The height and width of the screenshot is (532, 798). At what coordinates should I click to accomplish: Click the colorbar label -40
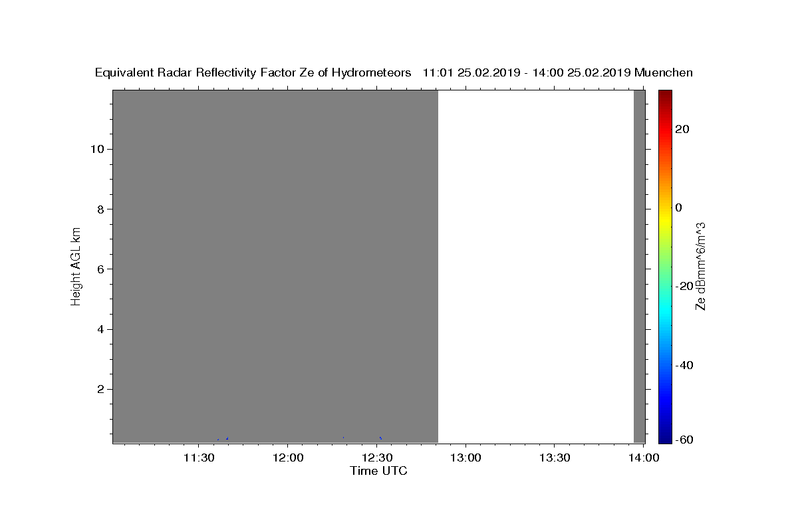point(684,365)
